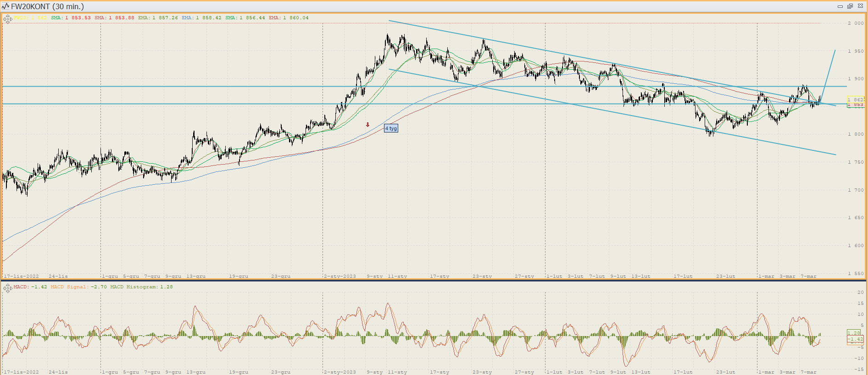
Task: Click the 2-sty-2023 date label on price chart axis
Action: click(x=340, y=276)
